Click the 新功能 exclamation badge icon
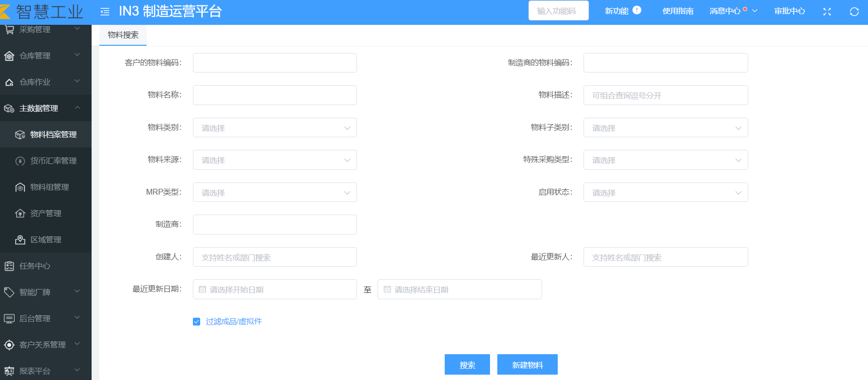This screenshot has width=868, height=380. 637,10
